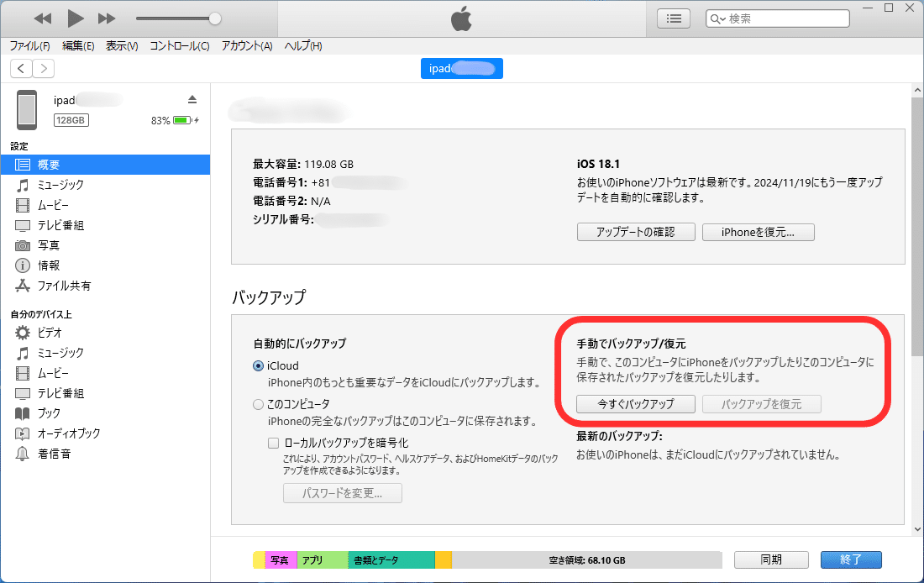The image size is (924, 583).
Task: Click the 電話番号2: N/A text
Action: tap(291, 201)
